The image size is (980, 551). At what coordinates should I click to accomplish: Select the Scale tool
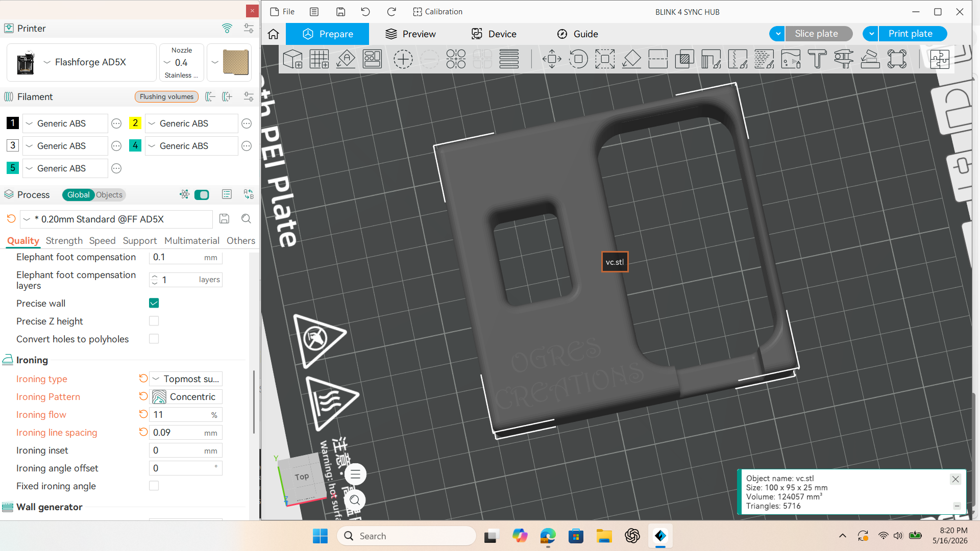(x=605, y=59)
